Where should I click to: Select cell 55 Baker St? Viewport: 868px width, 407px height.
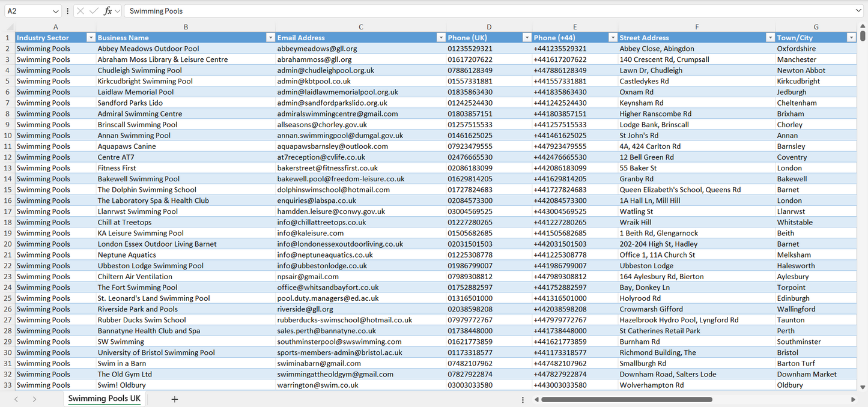[x=697, y=168]
